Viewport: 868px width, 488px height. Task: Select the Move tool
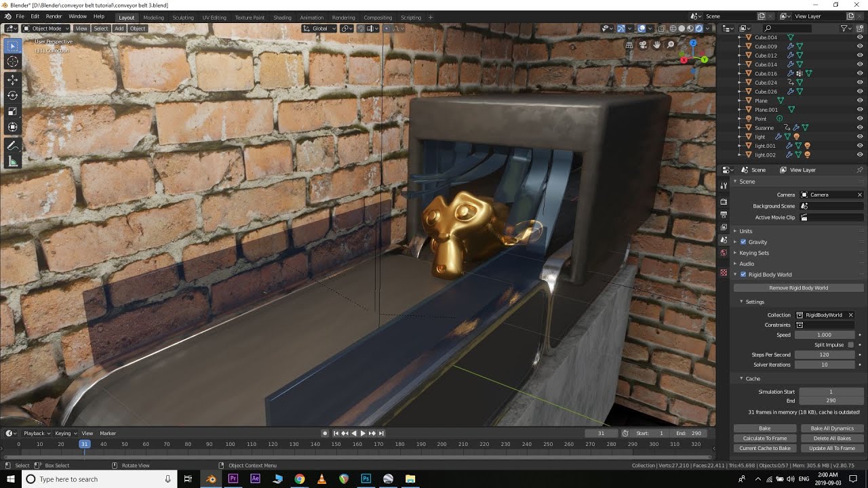(x=12, y=80)
